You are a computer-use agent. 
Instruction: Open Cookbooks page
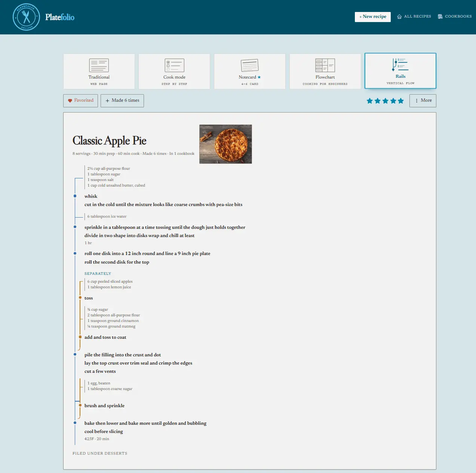[x=455, y=16]
